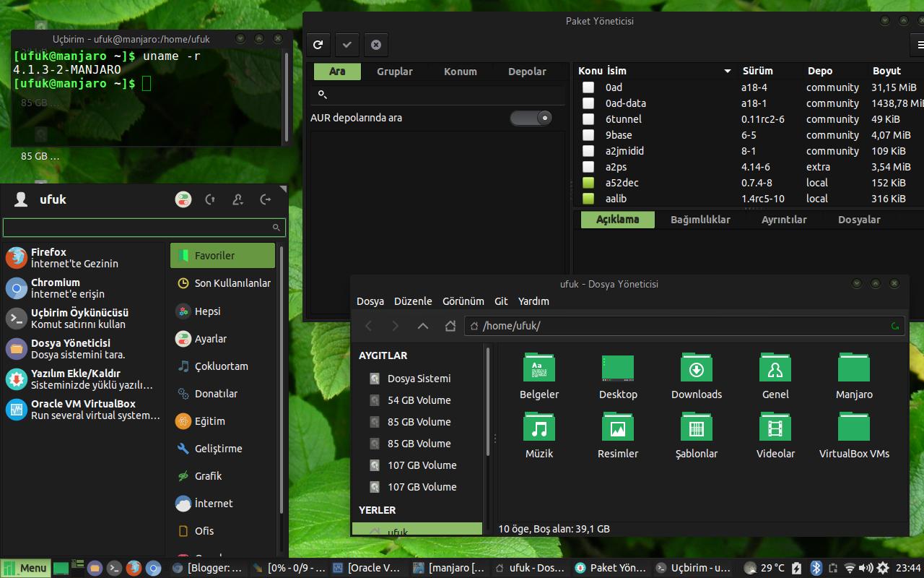Click the İsim column header sort arrow

728,71
